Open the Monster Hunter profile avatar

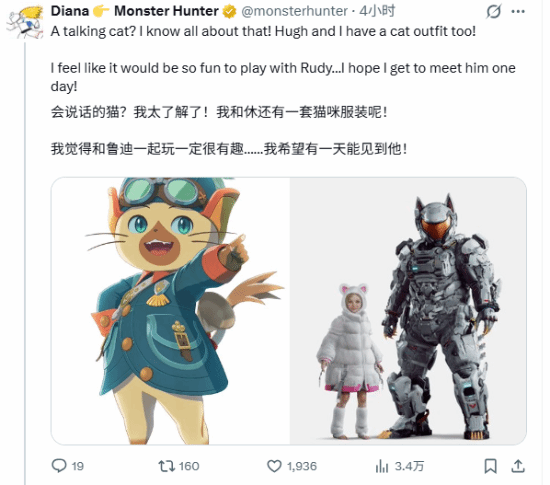pyautogui.click(x=24, y=22)
